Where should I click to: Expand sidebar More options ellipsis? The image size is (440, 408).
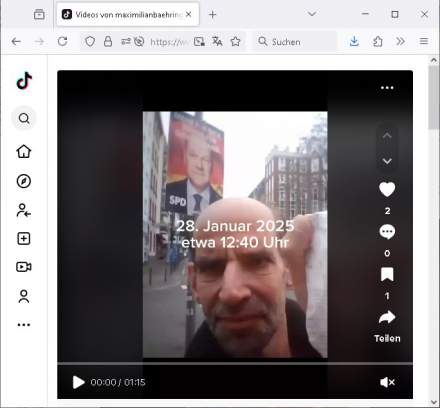coord(24,324)
